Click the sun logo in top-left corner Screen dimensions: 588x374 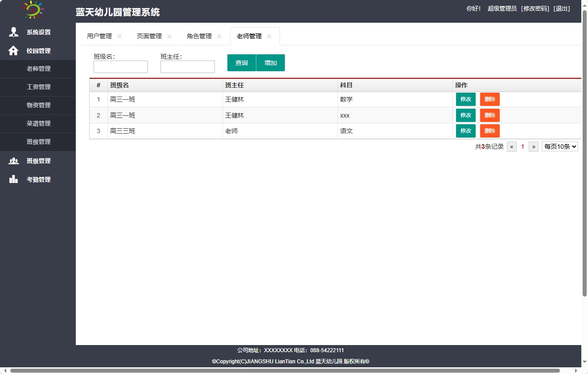click(x=32, y=10)
